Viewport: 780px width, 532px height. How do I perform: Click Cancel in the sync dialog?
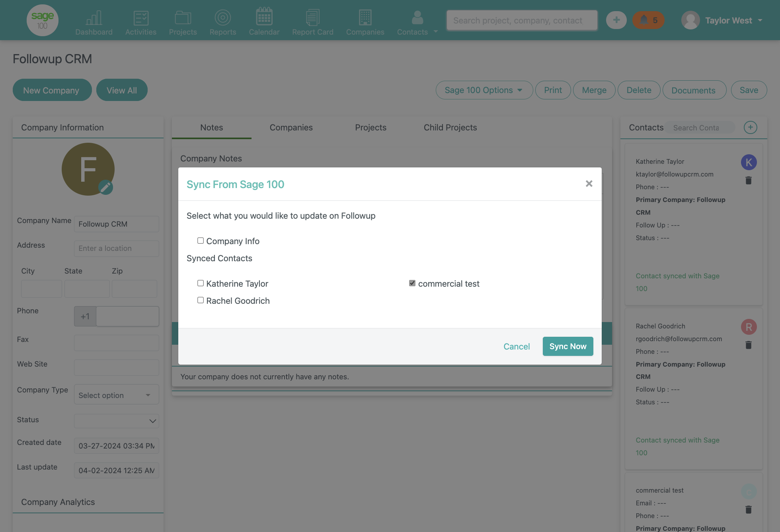click(517, 346)
